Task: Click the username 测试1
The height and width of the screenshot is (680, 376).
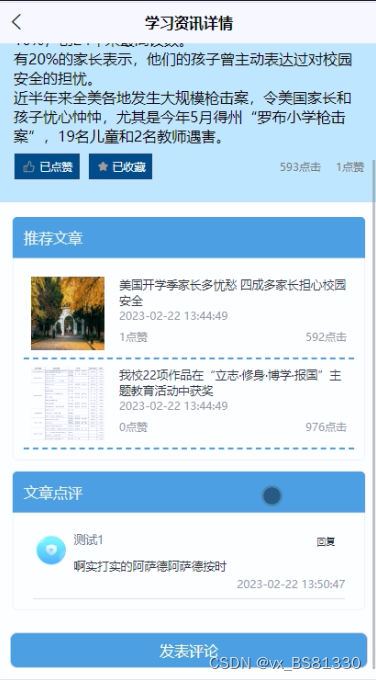Action: [88, 540]
